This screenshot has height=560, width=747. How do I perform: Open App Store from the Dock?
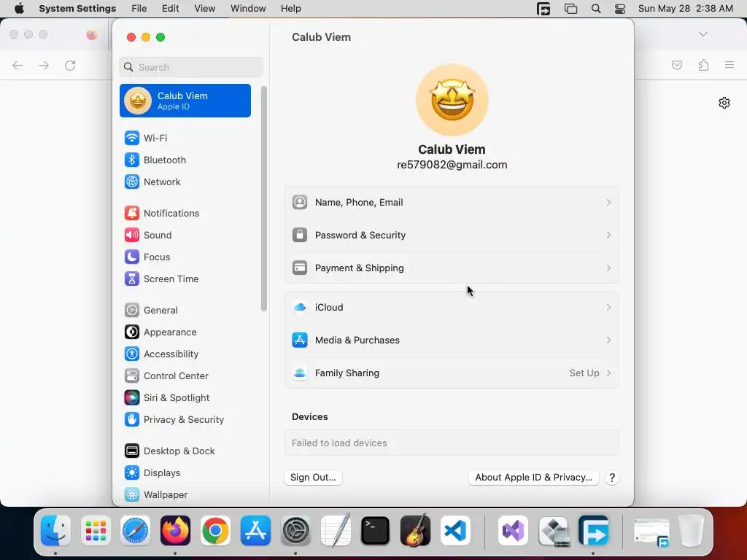(255, 531)
